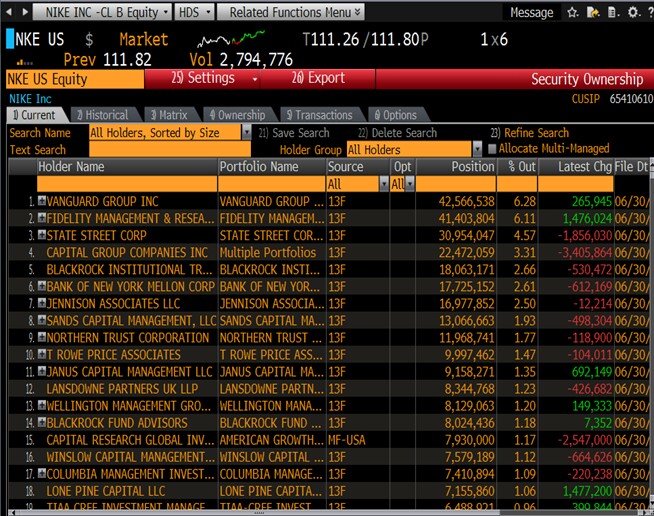The image size is (654, 516).
Task: Click the Export button
Action: pos(318,78)
